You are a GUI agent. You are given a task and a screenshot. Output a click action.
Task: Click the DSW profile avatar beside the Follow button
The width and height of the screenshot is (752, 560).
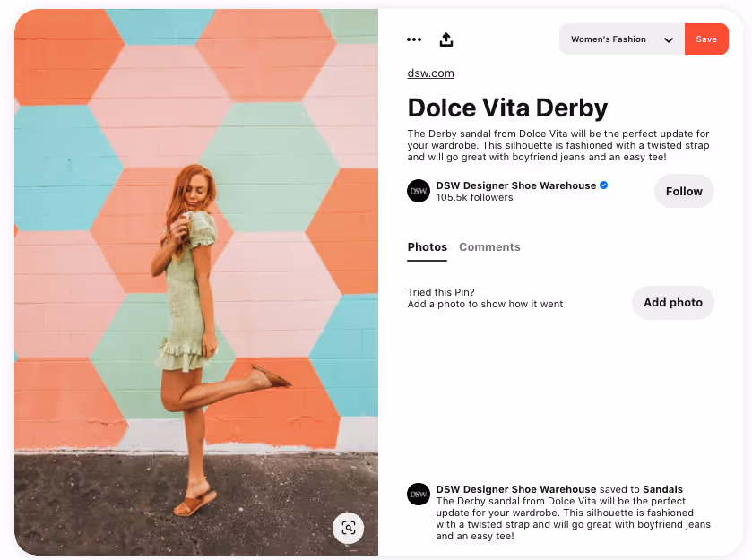point(419,191)
